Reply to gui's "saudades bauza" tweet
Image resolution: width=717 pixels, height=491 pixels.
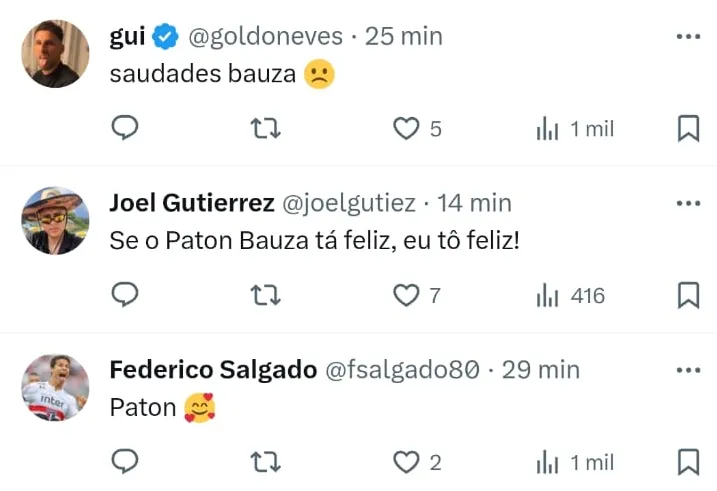(124, 128)
